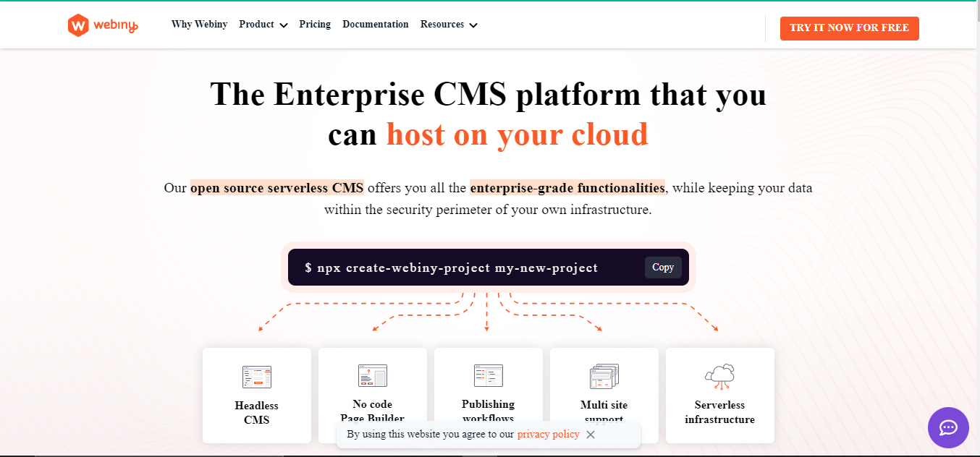Screen dimensions: 980x457
Task: Select the Multi site support label
Action: [604, 412]
